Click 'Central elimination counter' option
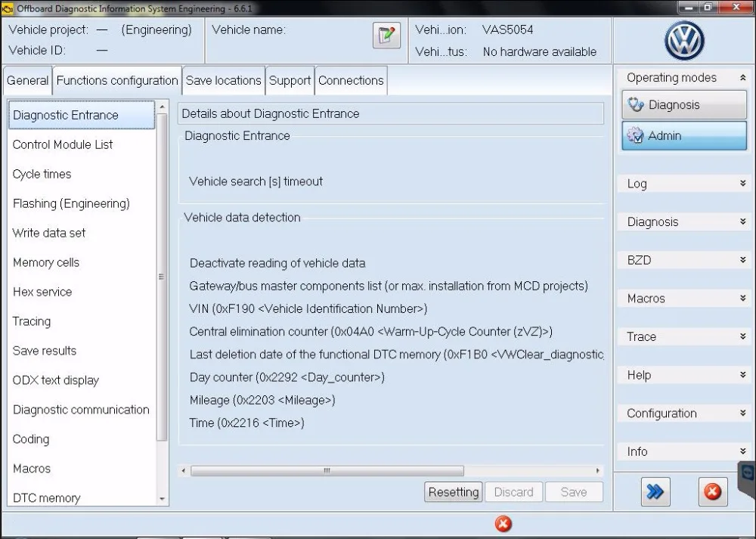Screen dimensions: 756x539 [x=370, y=332]
